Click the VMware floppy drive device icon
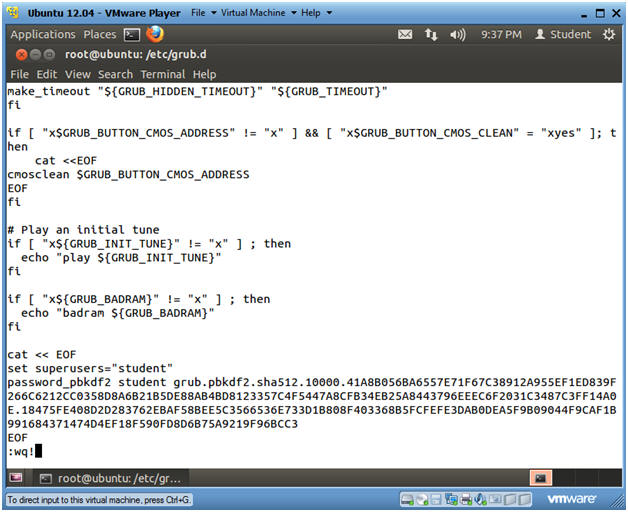 (436, 500)
